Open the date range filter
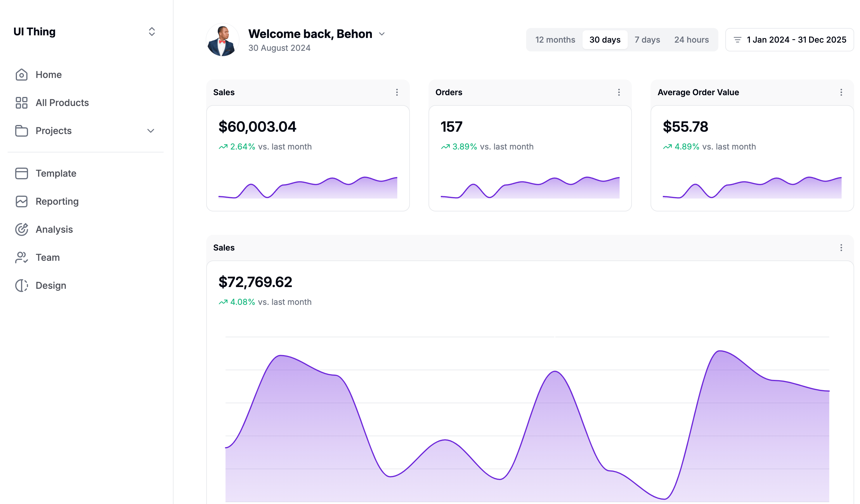 click(789, 40)
